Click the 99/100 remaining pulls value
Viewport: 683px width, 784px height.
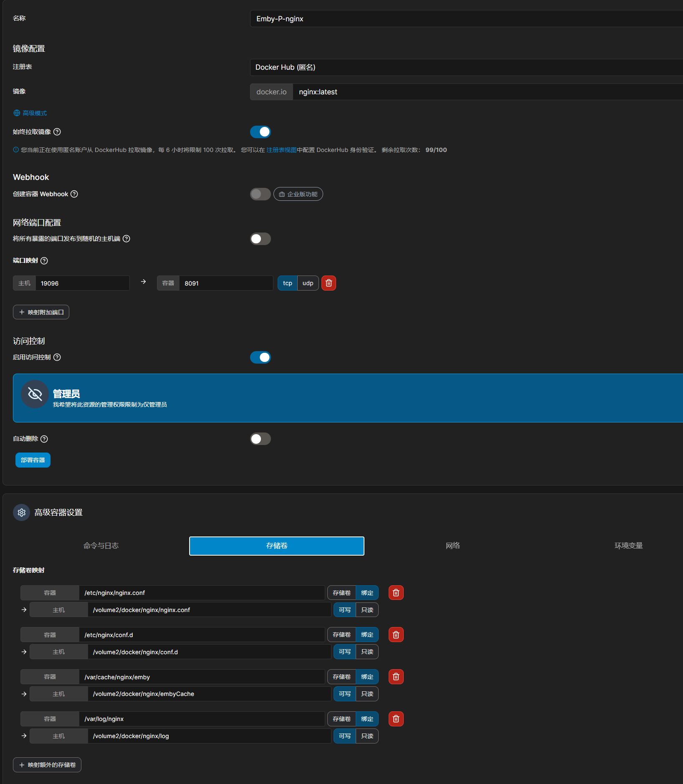coord(436,150)
